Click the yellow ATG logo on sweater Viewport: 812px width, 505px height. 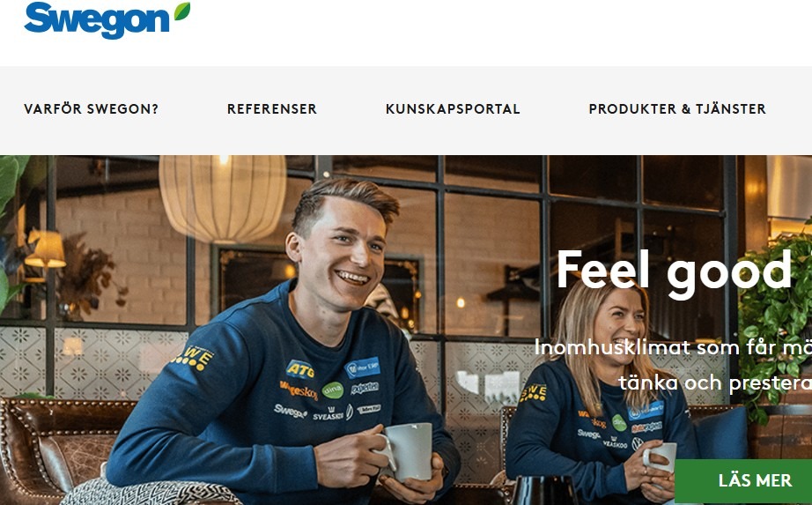(x=299, y=369)
